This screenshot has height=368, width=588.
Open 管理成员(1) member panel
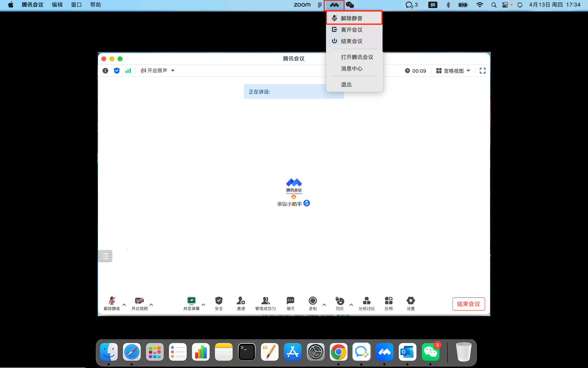point(265,304)
